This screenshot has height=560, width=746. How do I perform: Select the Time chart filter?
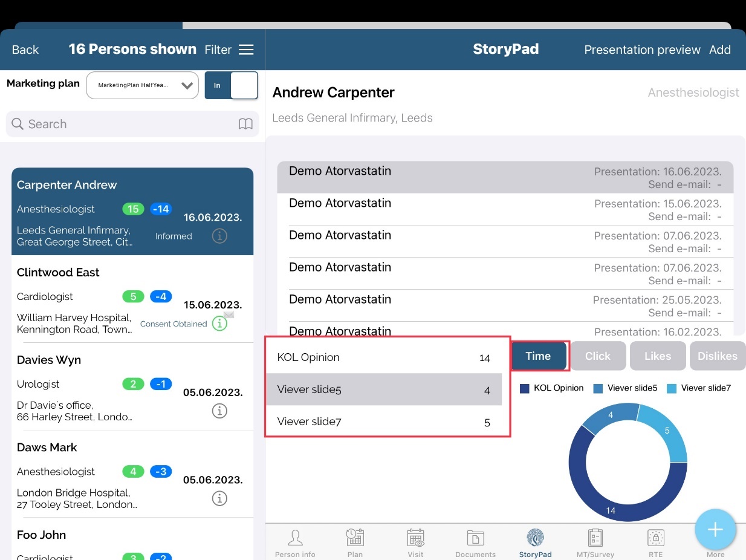coord(538,356)
